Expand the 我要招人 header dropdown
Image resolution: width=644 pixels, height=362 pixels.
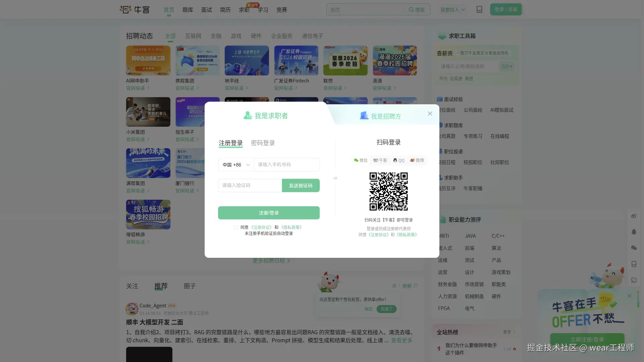[x=452, y=10]
